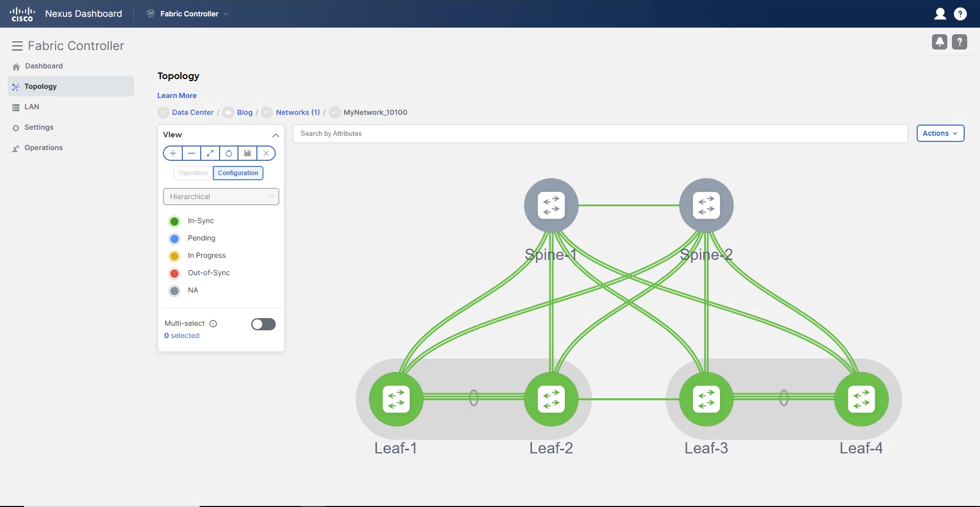Click the Search by Attributes field
The height and width of the screenshot is (507, 980).
click(x=600, y=134)
